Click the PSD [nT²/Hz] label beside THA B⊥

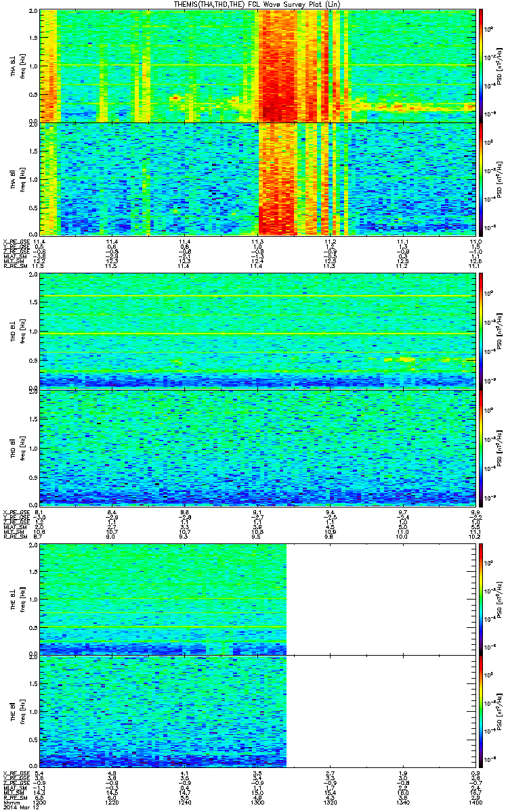pyautogui.click(x=499, y=66)
